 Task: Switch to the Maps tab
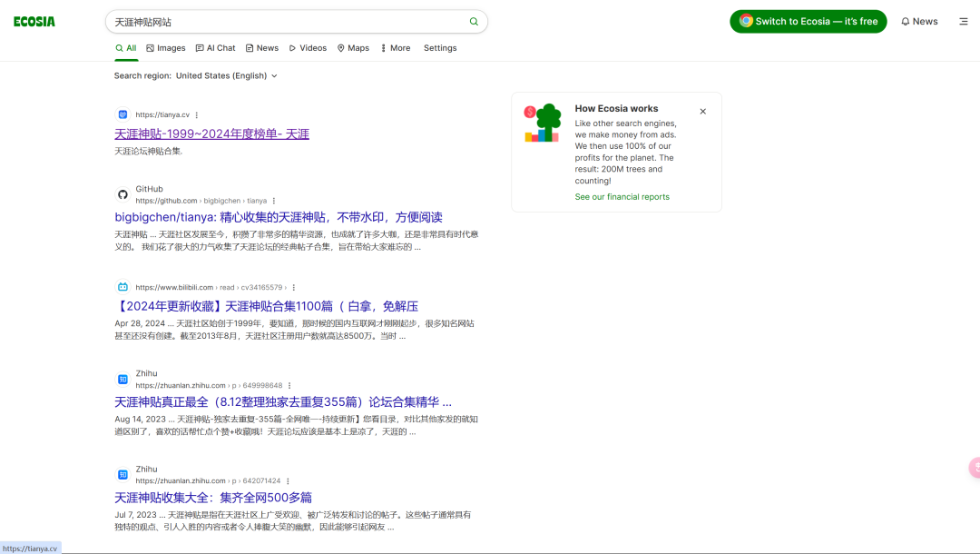353,48
